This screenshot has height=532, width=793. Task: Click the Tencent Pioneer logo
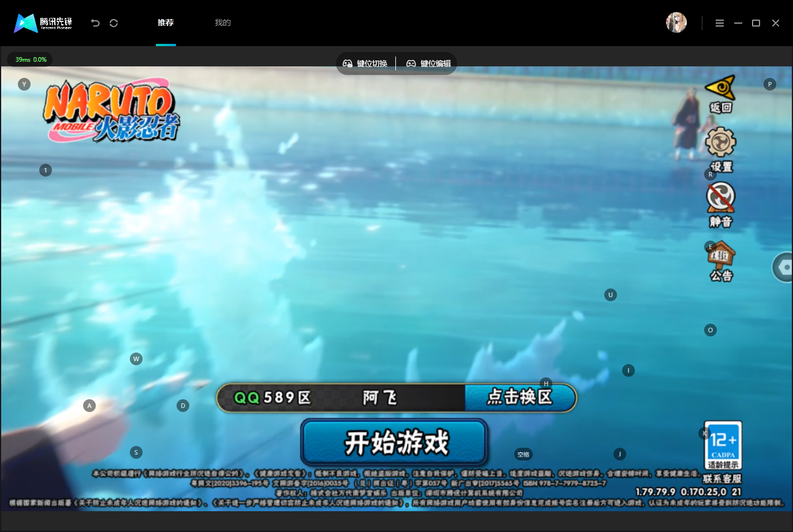43,23
